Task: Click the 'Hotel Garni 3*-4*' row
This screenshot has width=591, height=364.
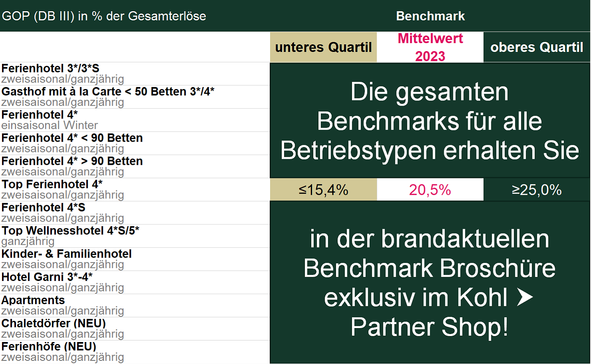Action: 135,282
